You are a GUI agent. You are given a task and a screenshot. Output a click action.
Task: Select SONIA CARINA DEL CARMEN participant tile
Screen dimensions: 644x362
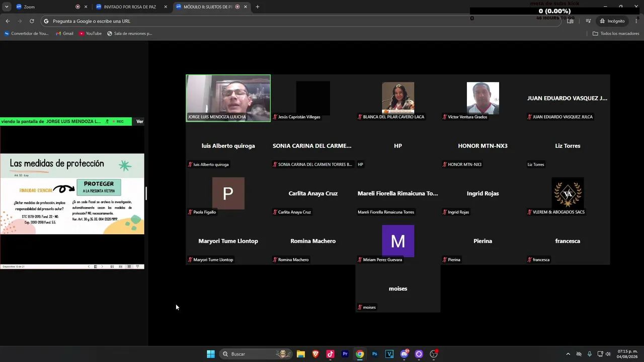coord(313,146)
